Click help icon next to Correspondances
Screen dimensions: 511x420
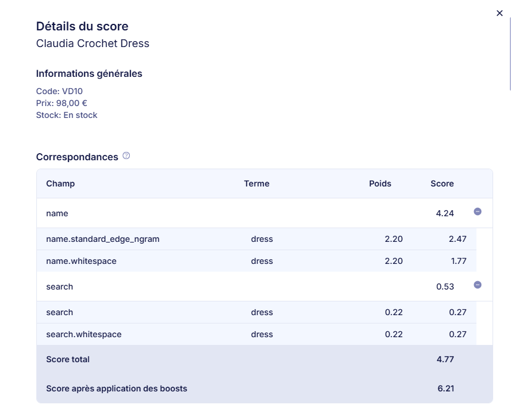click(126, 156)
